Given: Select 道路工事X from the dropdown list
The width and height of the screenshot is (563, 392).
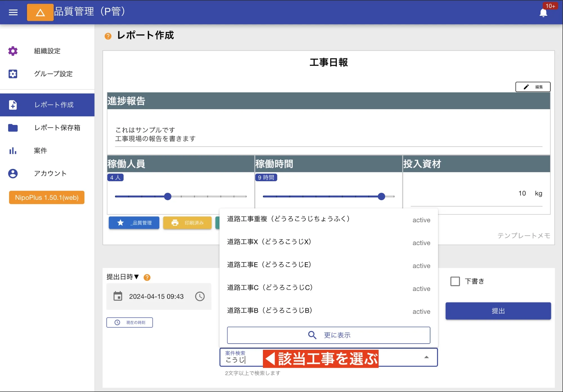Looking at the screenshot, I should pyautogui.click(x=269, y=242).
